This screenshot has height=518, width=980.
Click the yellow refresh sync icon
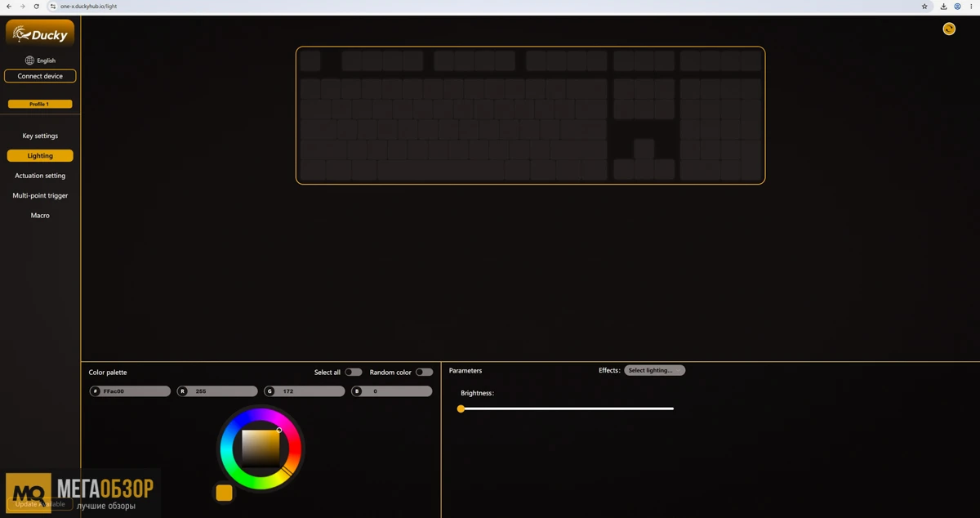pos(949,29)
